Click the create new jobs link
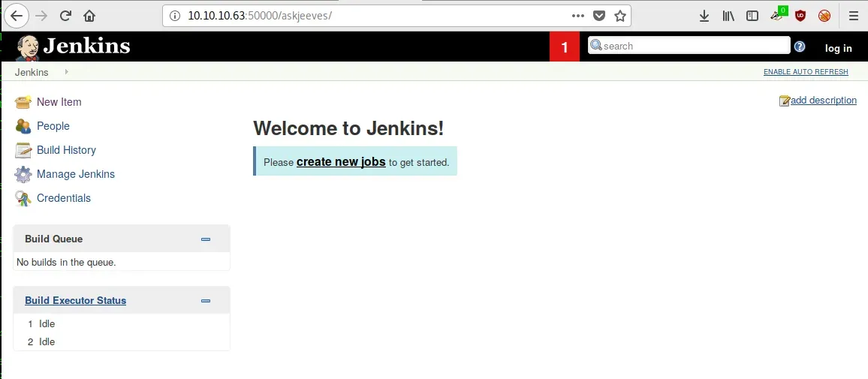The image size is (868, 379). (x=341, y=161)
